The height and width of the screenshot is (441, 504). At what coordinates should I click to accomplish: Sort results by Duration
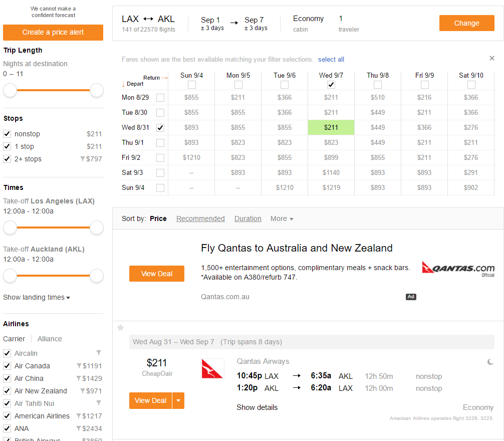point(248,218)
